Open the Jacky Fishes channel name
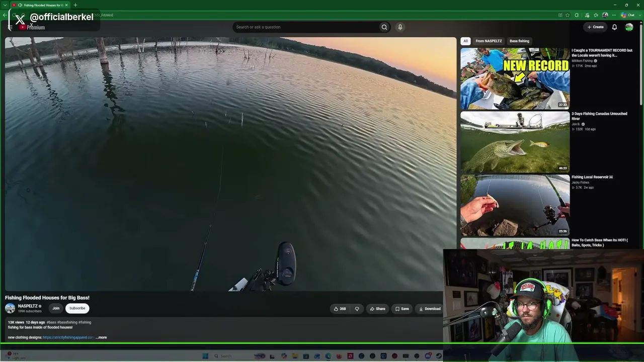644x362 pixels. click(x=580, y=183)
